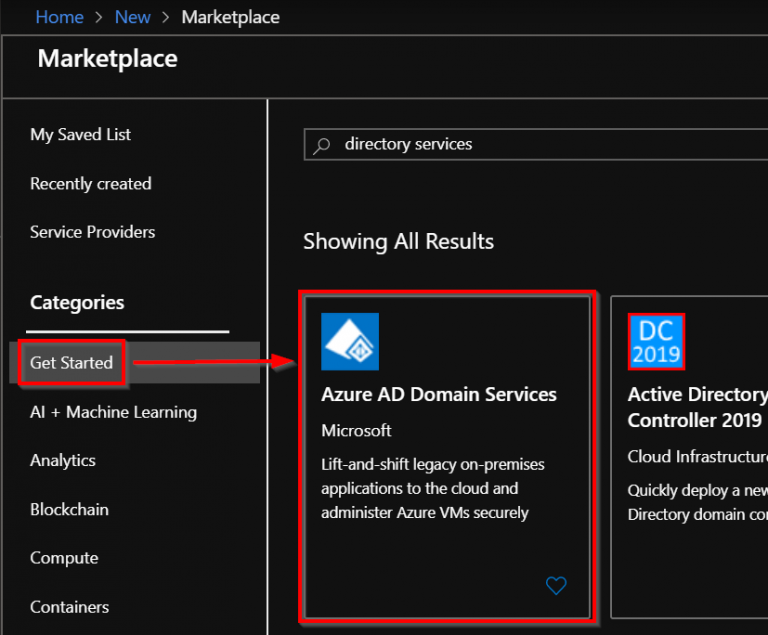This screenshot has height=635, width=768.
Task: Focus the directory services search field
Action: [536, 145]
